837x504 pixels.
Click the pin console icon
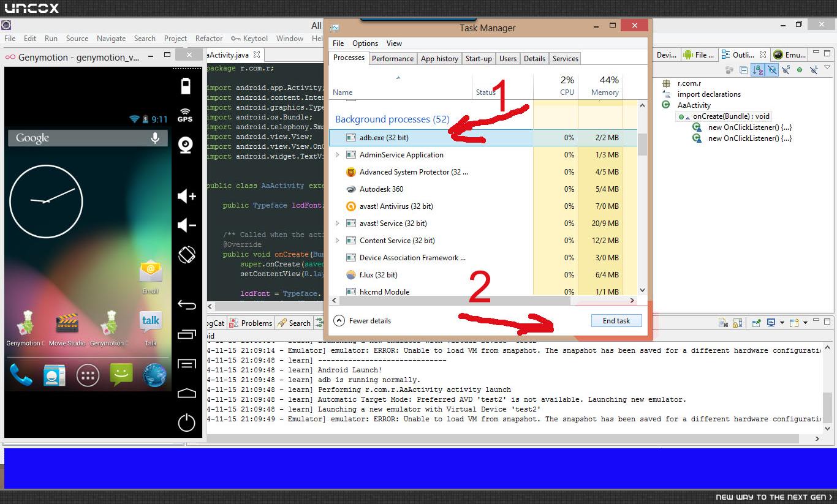click(757, 323)
